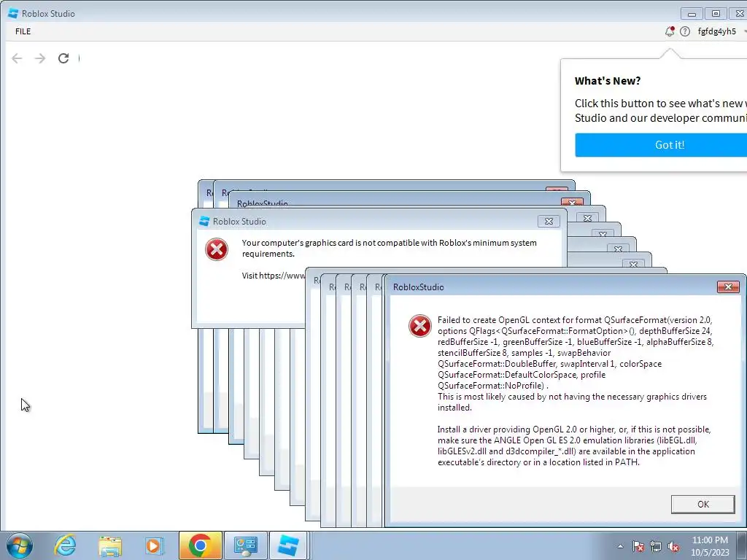Switch to Roblox Studio taskbar button
Screen dimensions: 747x560
click(x=289, y=545)
